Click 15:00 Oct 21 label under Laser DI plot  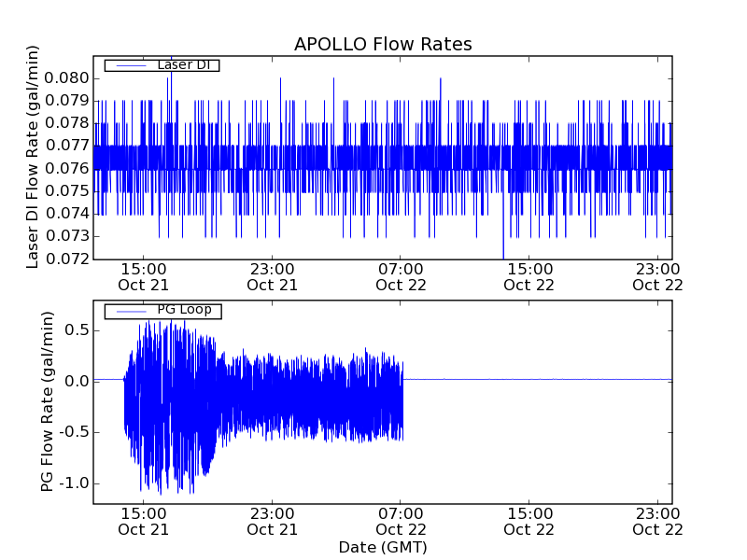[144, 277]
